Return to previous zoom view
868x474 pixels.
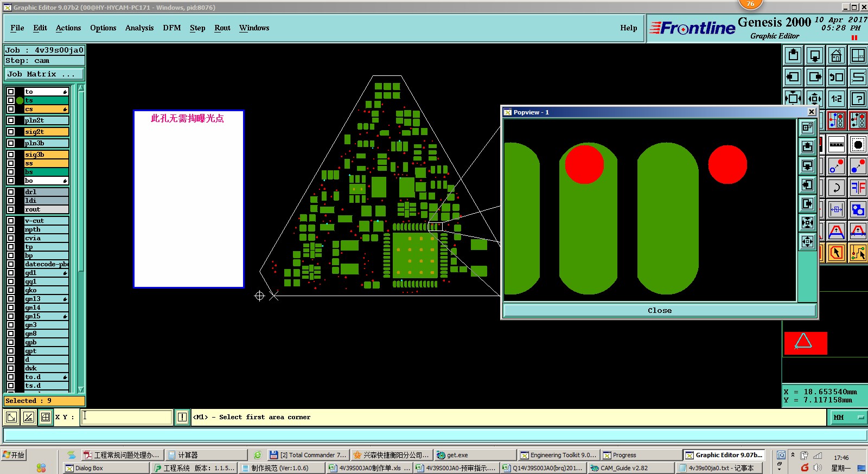click(x=837, y=77)
